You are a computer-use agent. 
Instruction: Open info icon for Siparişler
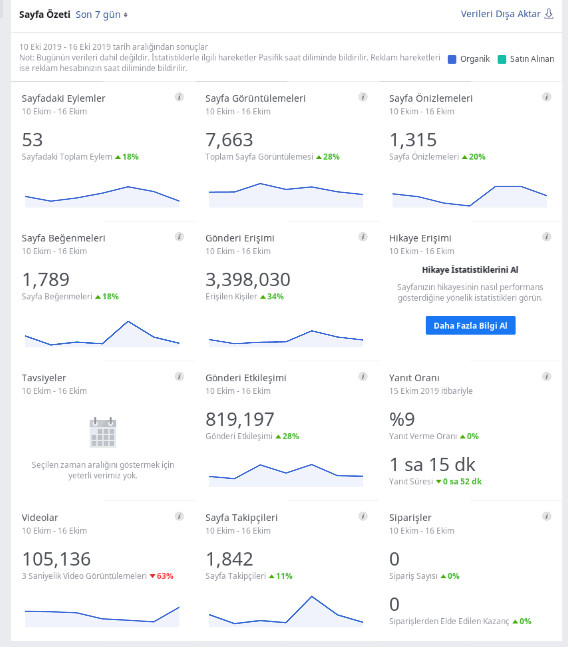click(x=547, y=516)
